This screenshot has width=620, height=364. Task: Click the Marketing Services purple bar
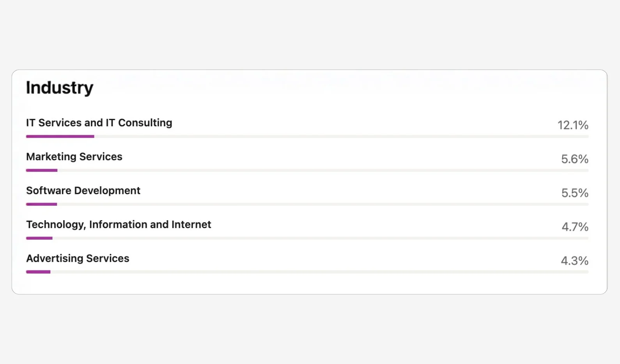point(42,170)
